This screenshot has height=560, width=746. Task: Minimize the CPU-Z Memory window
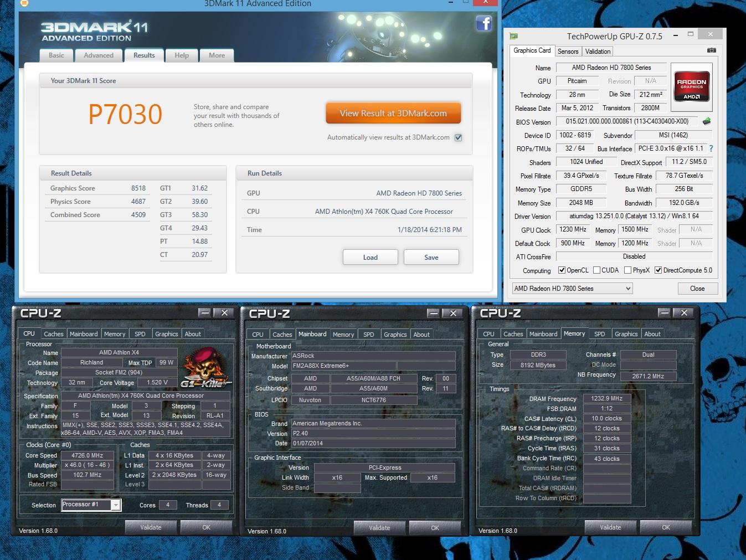665,313
